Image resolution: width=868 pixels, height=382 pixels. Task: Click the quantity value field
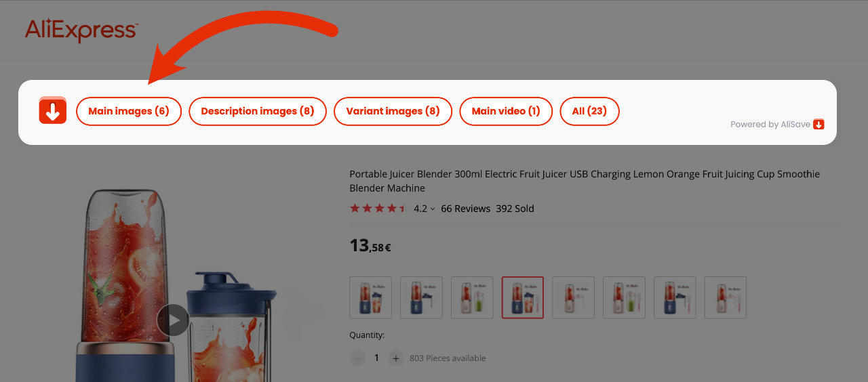pos(377,358)
